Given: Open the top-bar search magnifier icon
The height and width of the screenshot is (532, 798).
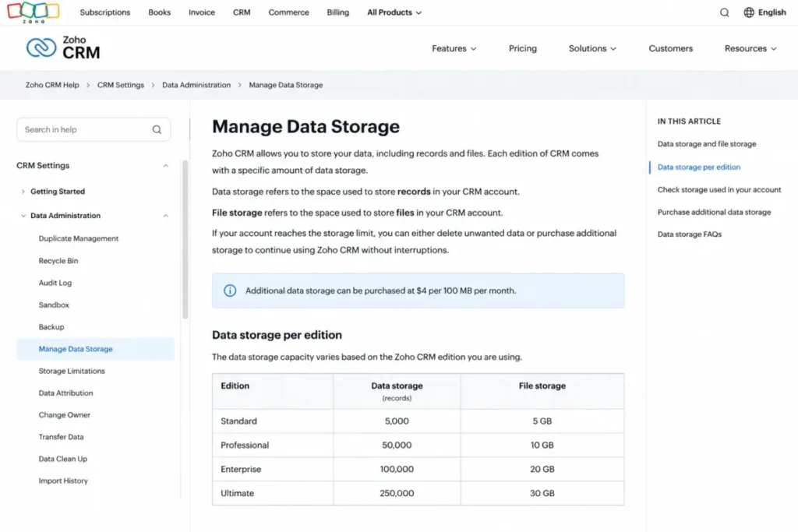Looking at the screenshot, I should click(x=724, y=12).
